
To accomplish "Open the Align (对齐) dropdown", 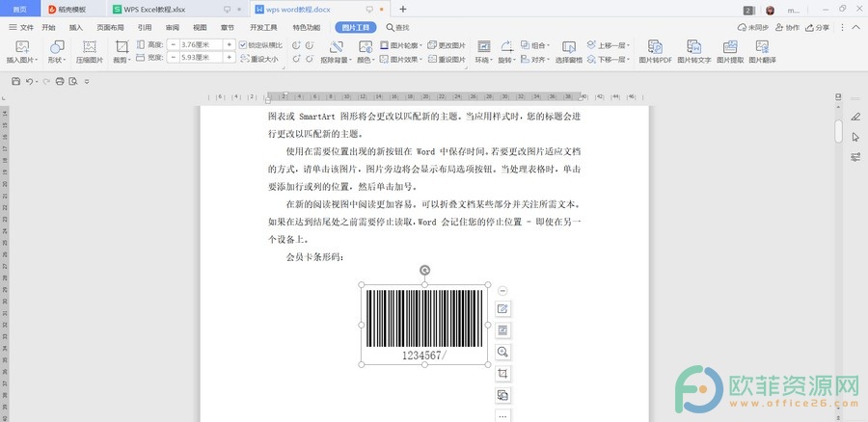I will click(534, 59).
